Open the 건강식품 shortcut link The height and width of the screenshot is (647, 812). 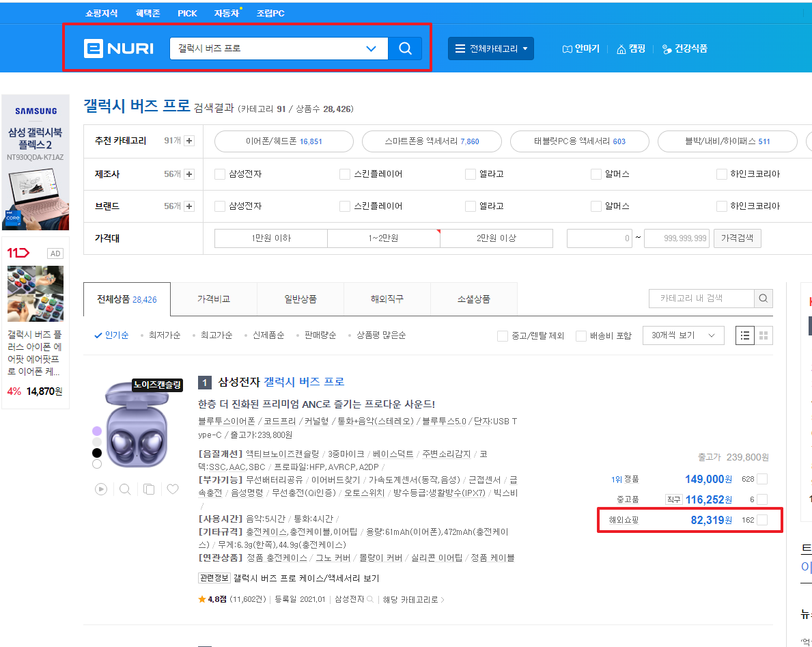684,49
